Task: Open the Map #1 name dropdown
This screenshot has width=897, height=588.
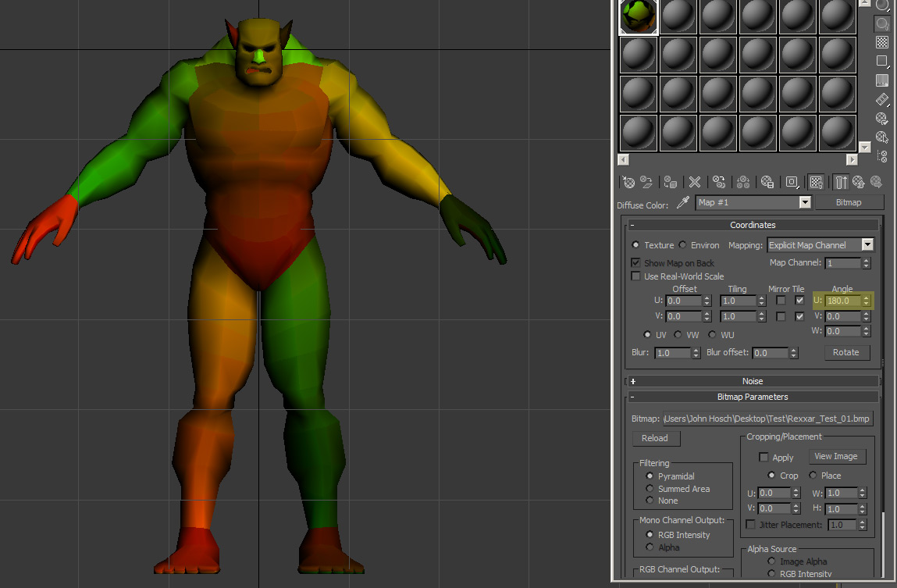Action: (x=805, y=202)
